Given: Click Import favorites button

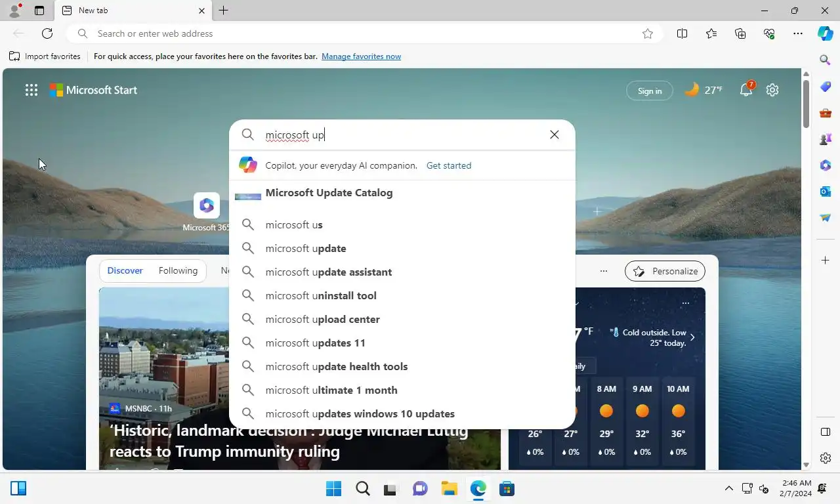Looking at the screenshot, I should (x=45, y=56).
